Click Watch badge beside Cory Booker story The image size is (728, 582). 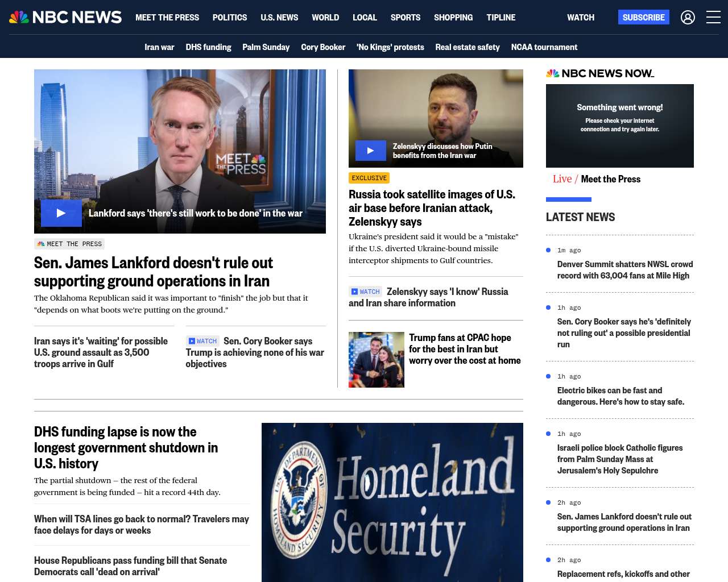(203, 341)
